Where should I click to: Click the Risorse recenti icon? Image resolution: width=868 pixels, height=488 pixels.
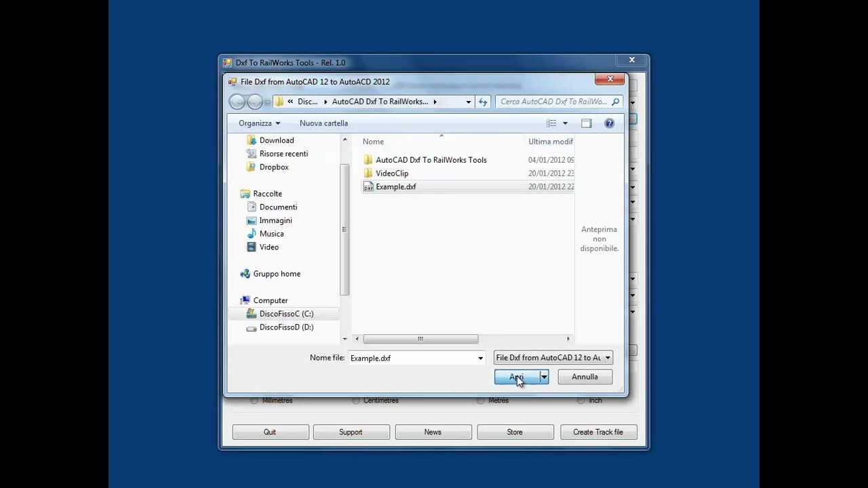[x=252, y=154]
